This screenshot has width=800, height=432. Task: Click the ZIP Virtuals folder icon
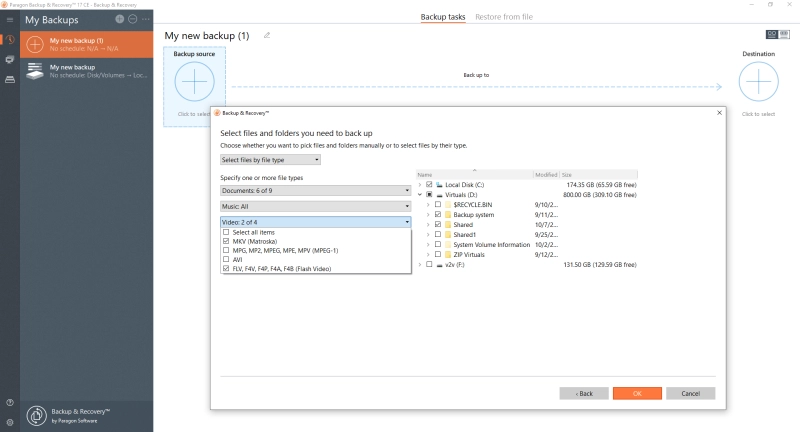[x=448, y=255]
